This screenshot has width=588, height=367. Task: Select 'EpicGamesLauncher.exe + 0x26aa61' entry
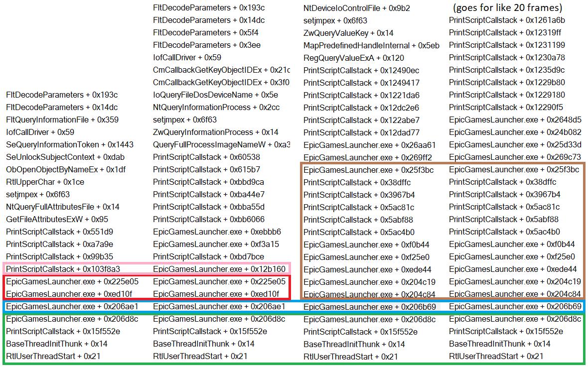coord(370,145)
